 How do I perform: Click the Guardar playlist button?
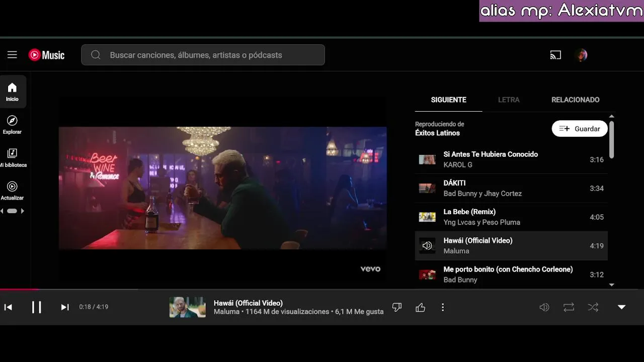pyautogui.click(x=580, y=129)
